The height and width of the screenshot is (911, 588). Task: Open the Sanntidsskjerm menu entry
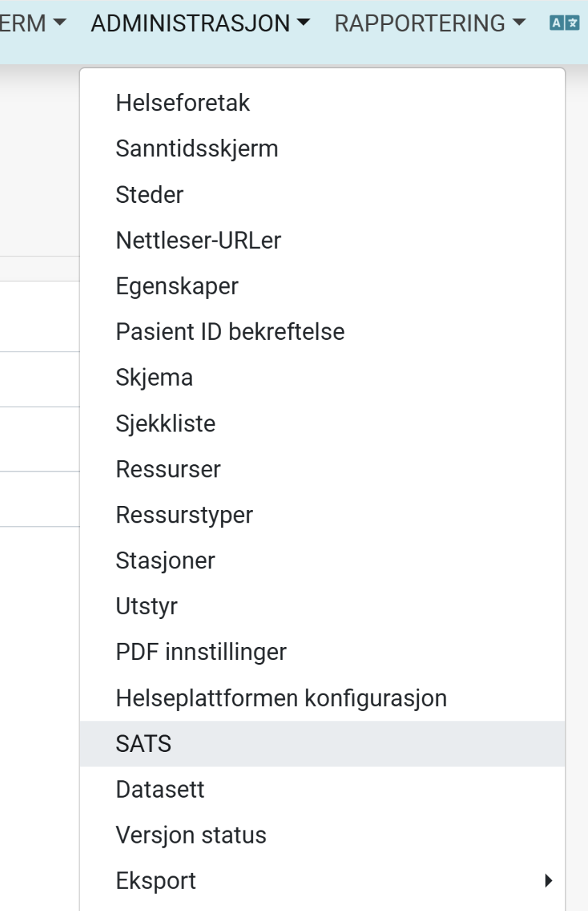coord(197,149)
